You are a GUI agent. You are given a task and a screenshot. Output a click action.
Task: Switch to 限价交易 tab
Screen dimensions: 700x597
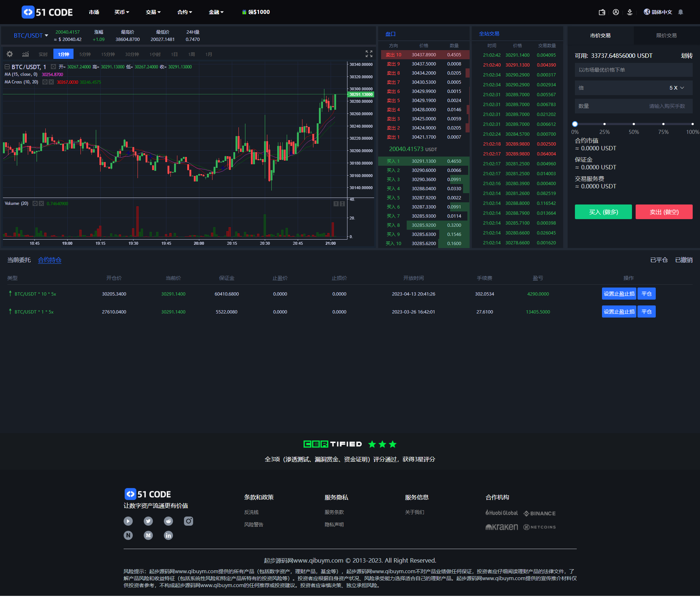(x=666, y=35)
